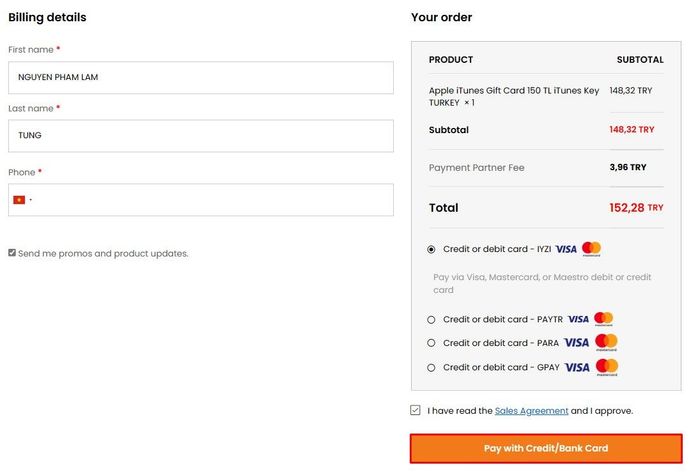Choose the GPAY payment radio button
This screenshot has width=700, height=474.
click(x=431, y=368)
